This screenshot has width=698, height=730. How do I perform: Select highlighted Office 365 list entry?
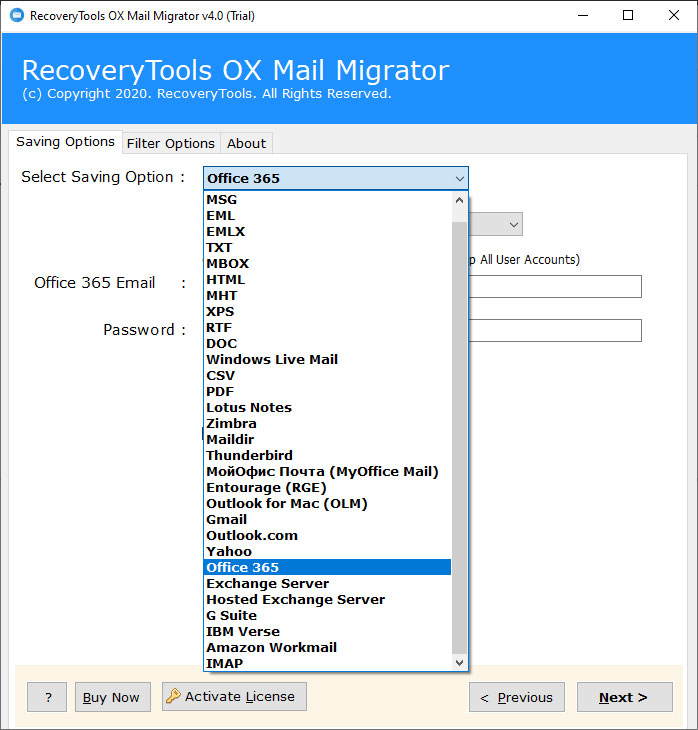point(328,567)
